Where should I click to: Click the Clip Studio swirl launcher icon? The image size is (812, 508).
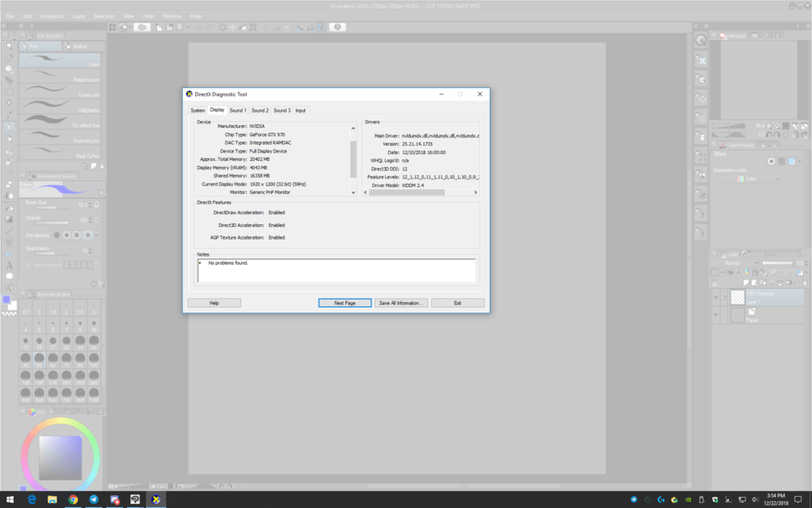[x=142, y=27]
